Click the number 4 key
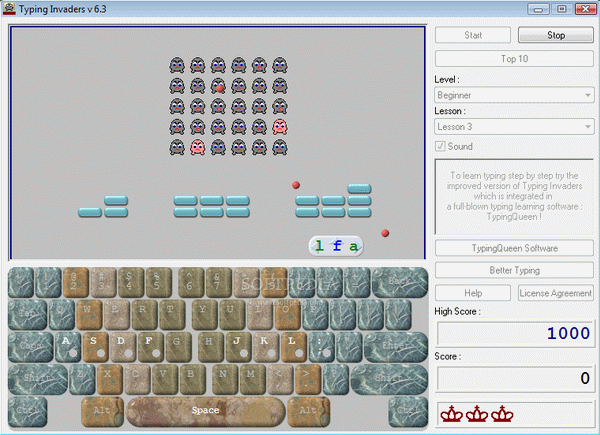This screenshot has height=435, width=600. click(130, 282)
